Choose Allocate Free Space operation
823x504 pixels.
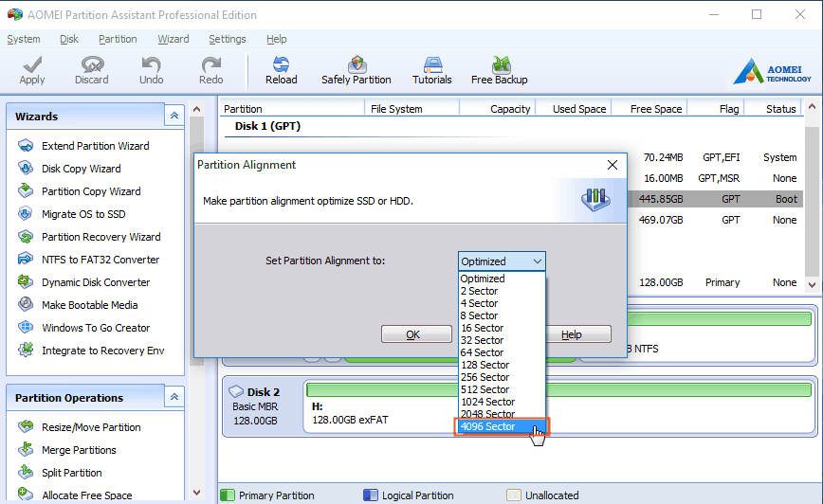pos(87,495)
